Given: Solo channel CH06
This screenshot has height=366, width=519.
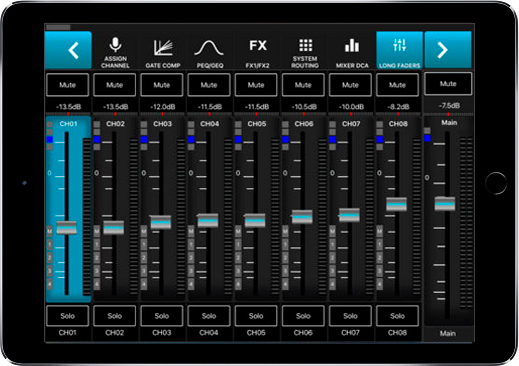Looking at the screenshot, I should point(303,316).
